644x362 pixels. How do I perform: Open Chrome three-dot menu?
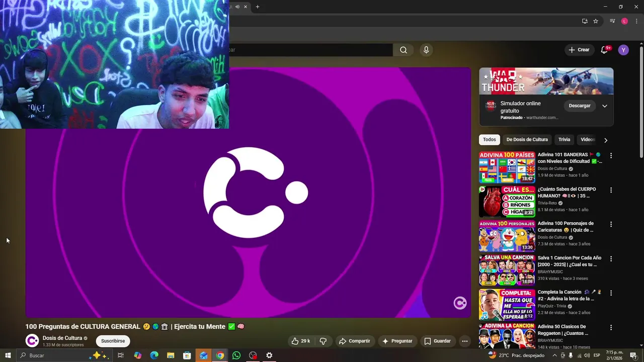636,21
